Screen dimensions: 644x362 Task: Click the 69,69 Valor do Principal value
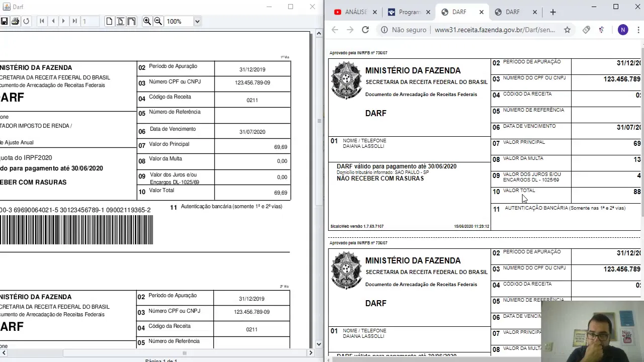[x=281, y=147]
